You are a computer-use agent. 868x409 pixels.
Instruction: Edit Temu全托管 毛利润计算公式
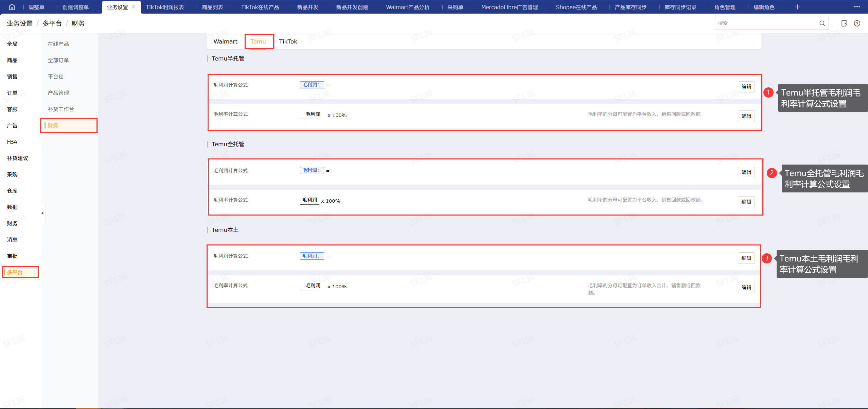coord(746,172)
